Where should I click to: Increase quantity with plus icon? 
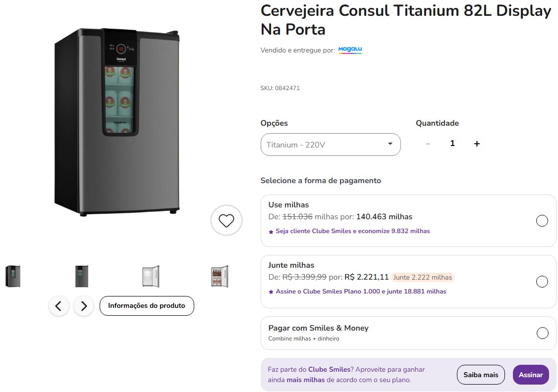477,144
